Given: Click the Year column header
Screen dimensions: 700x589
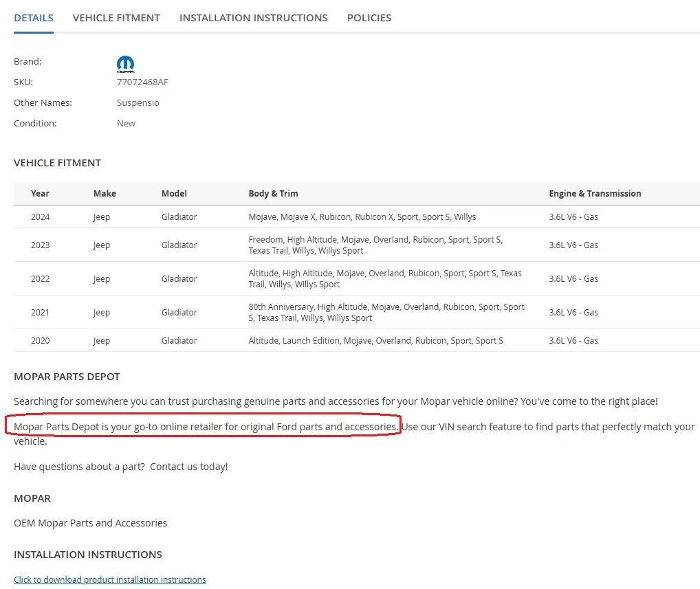Looking at the screenshot, I should point(40,193).
